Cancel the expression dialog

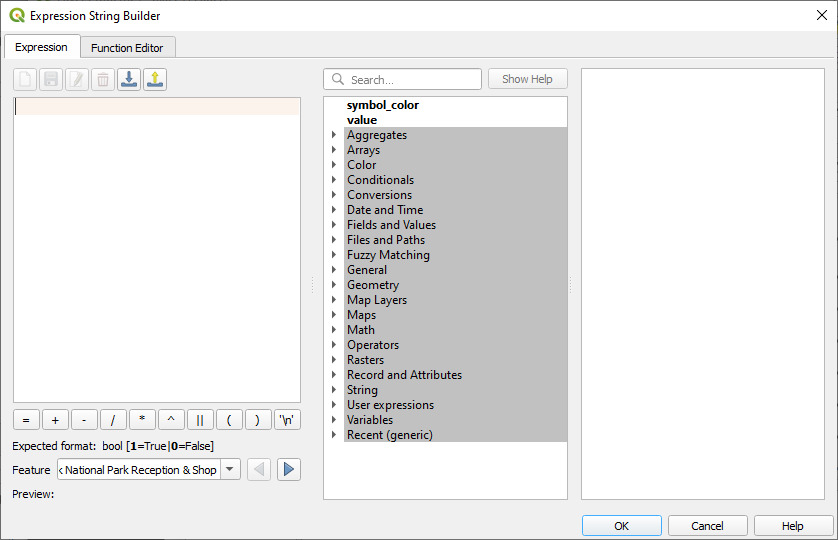pyautogui.click(x=707, y=526)
